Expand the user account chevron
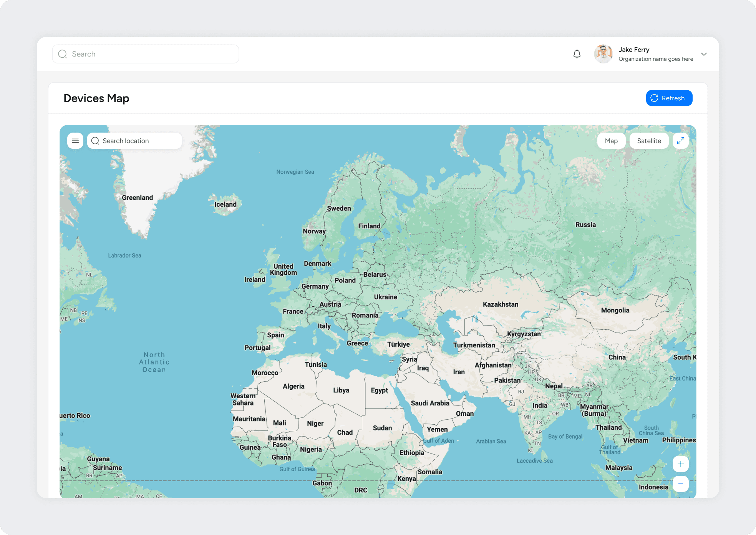The image size is (756, 535). (704, 54)
